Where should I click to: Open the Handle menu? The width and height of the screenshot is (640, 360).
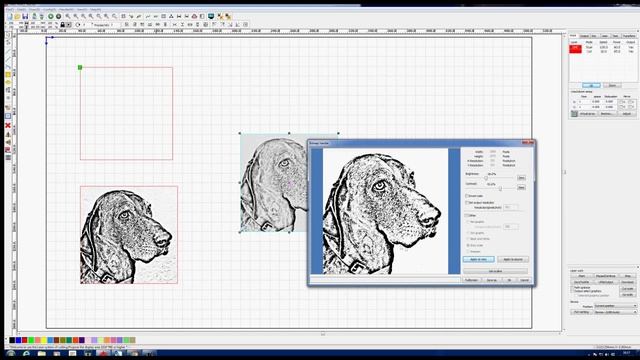(x=66, y=9)
